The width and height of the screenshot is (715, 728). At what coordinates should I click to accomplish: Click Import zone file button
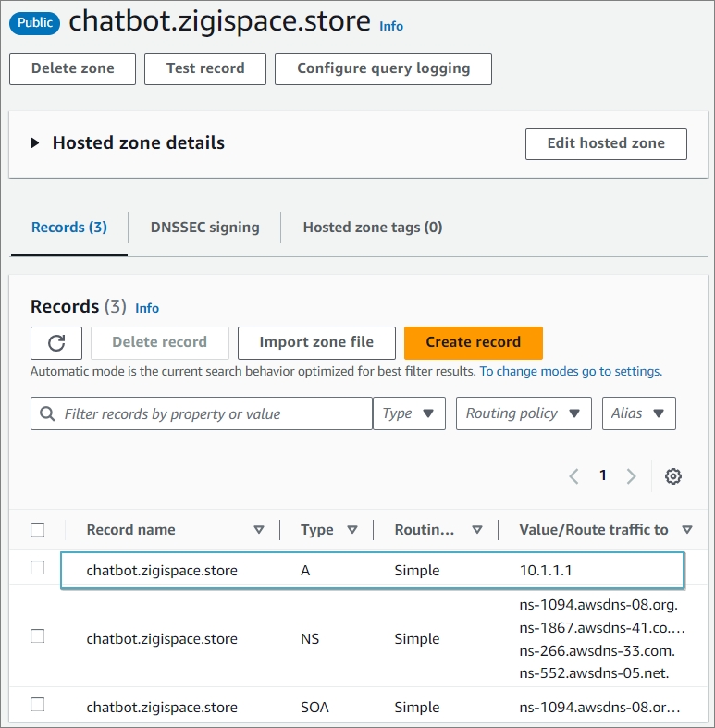[316, 343]
